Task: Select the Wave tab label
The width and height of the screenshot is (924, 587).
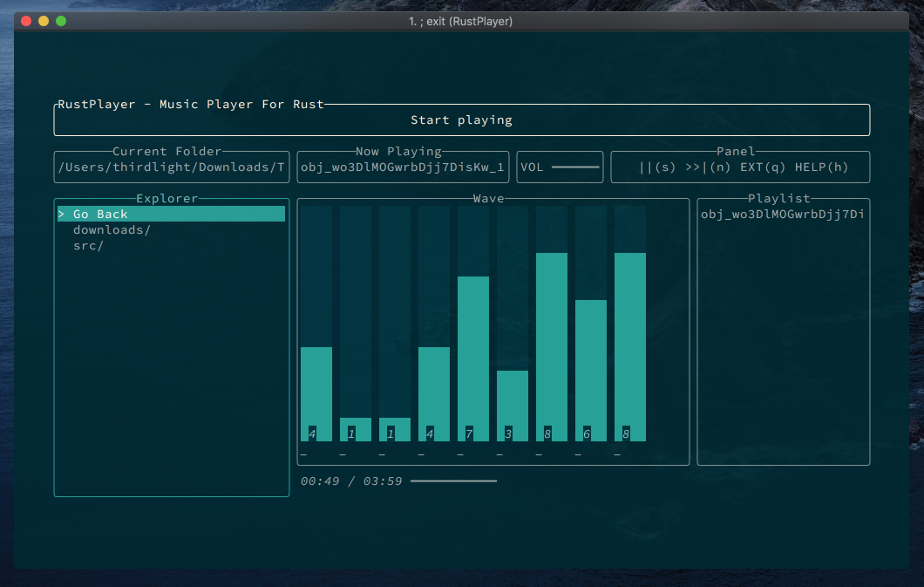Action: pyautogui.click(x=489, y=198)
